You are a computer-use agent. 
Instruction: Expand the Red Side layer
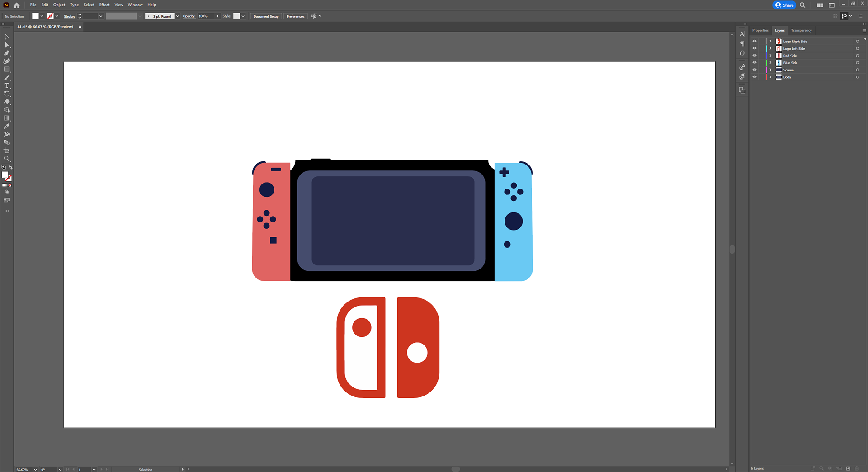tap(771, 56)
